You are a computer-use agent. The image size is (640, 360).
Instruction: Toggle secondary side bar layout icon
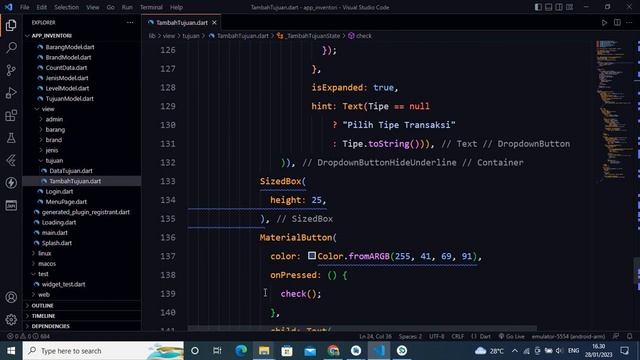tap(559, 7)
